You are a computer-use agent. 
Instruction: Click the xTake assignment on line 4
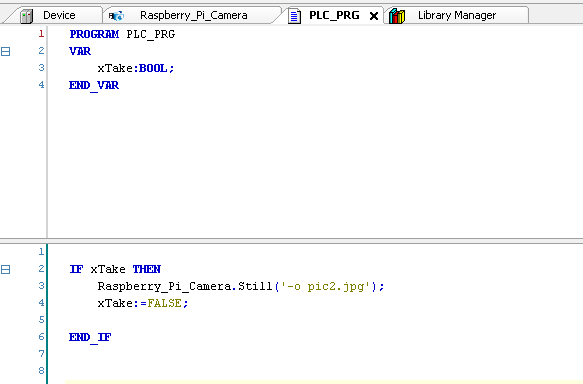coord(115,303)
